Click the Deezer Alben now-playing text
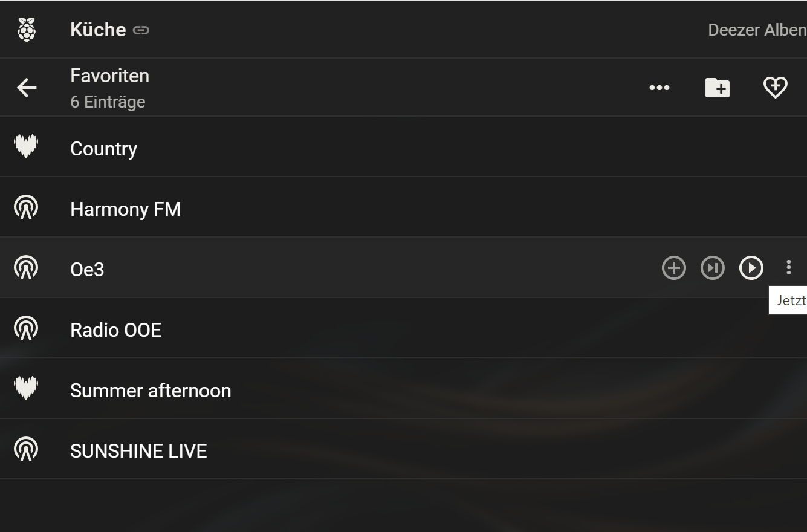 pyautogui.click(x=757, y=30)
